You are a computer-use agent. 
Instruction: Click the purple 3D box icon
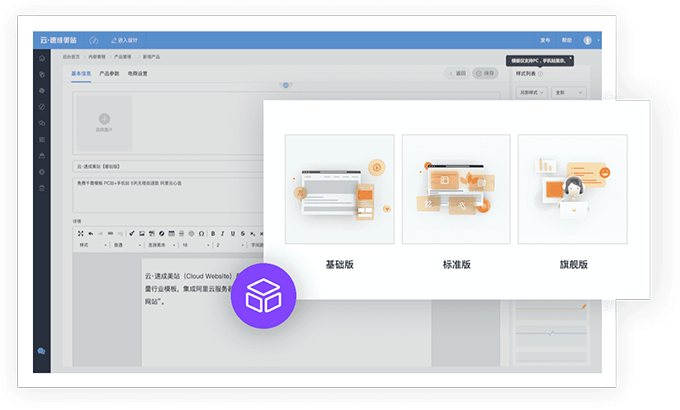tap(263, 297)
